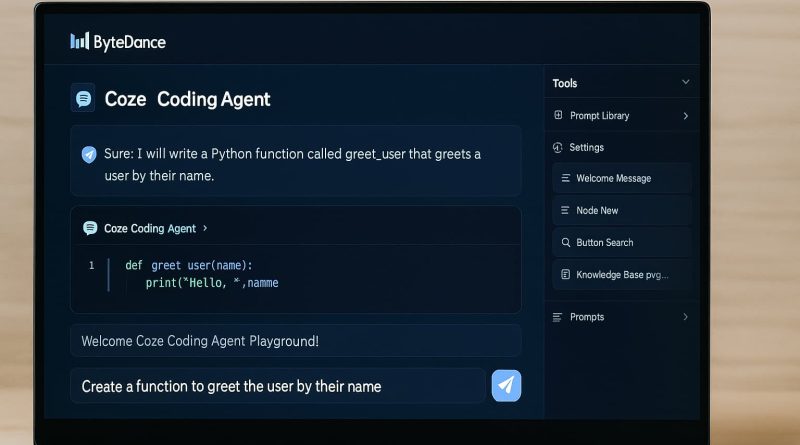Click line number 1 in code gutter
The image size is (800, 445).
click(x=91, y=265)
